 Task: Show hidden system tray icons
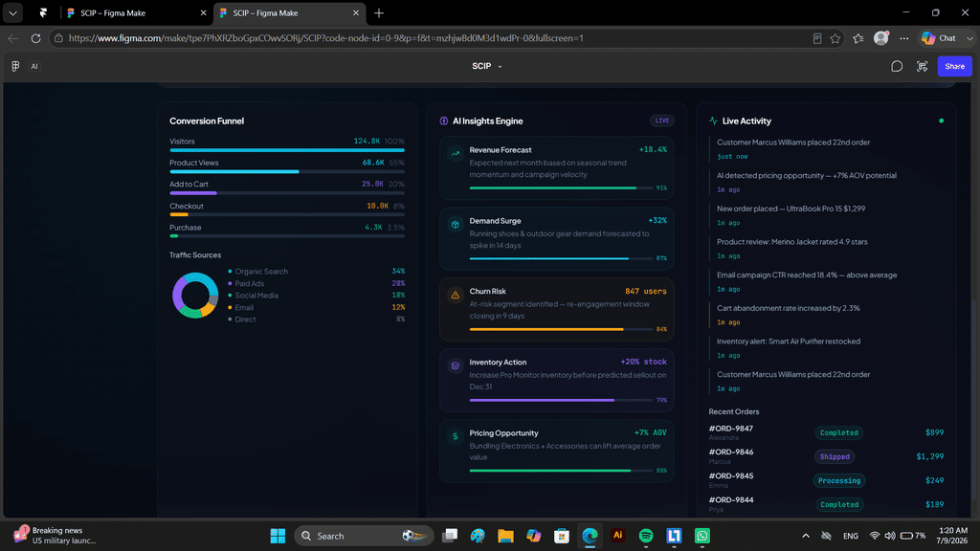(806, 536)
